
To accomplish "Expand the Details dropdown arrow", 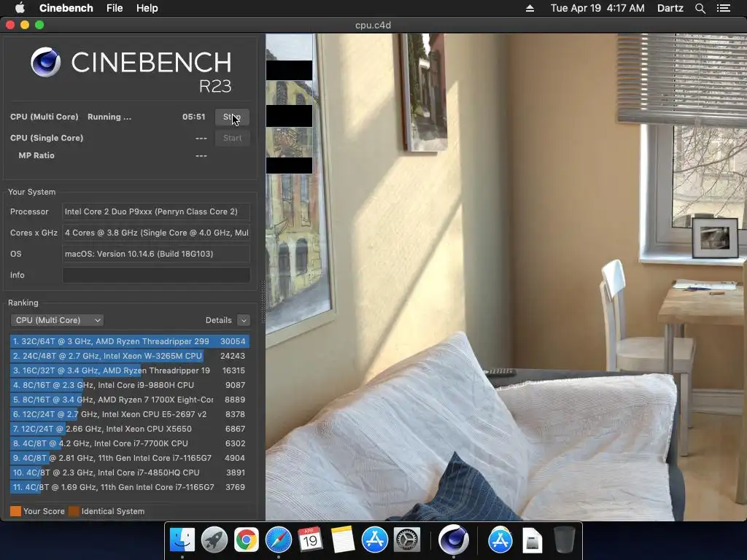I will click(244, 320).
